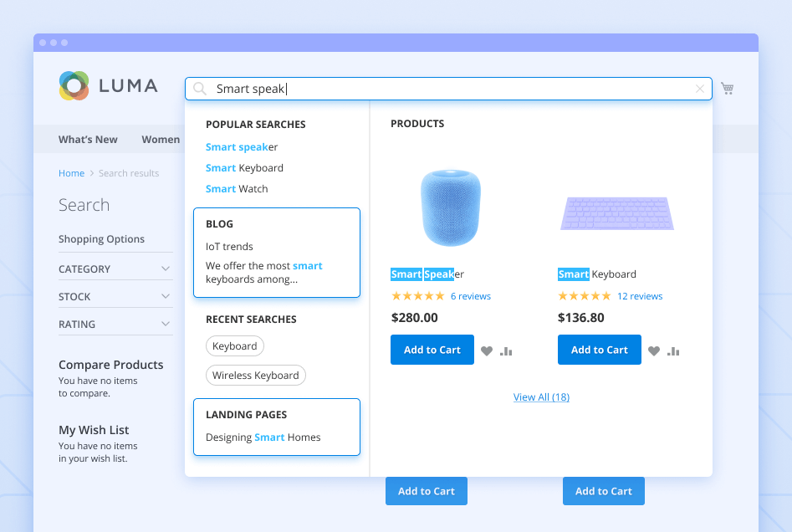792x532 pixels.
Task: Click View All (18) link
Action: click(541, 397)
